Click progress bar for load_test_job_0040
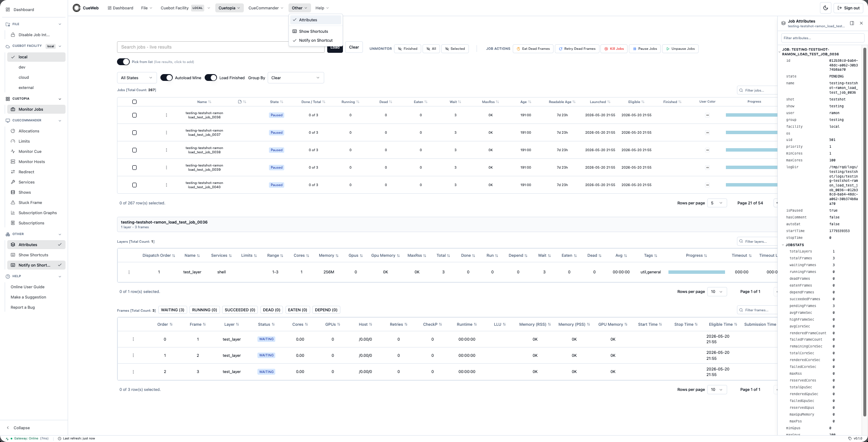Viewport: 868px width, 442px height. (x=751, y=185)
